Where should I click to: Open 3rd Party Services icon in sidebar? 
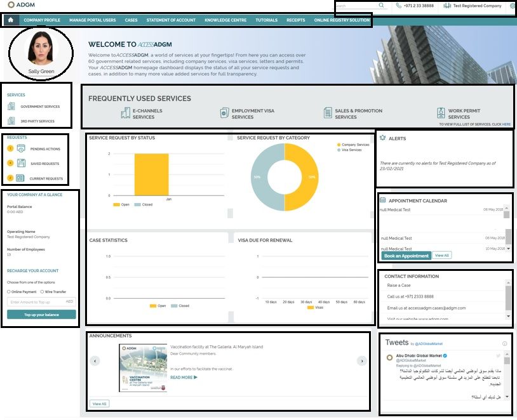click(x=11, y=121)
